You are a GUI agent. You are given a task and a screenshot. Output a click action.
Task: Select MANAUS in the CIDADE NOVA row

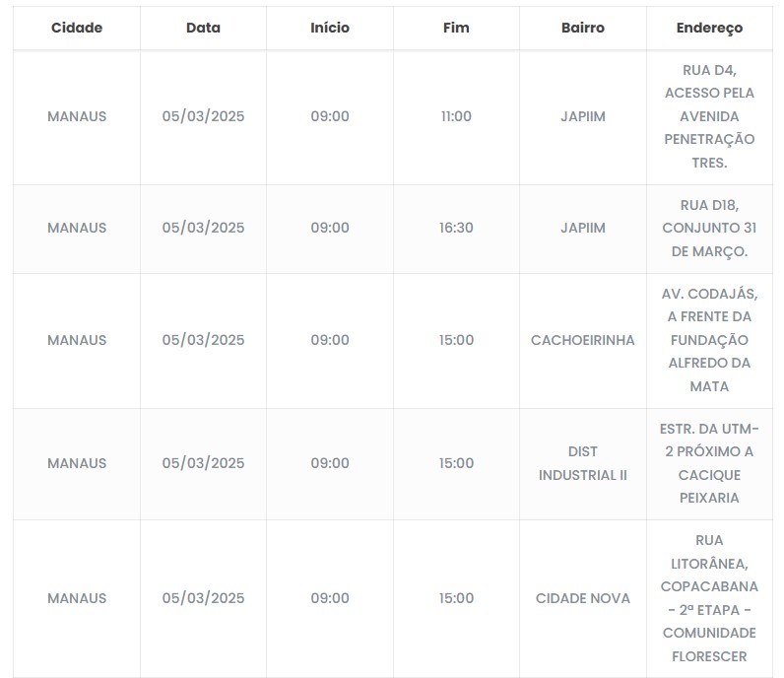[x=77, y=598]
